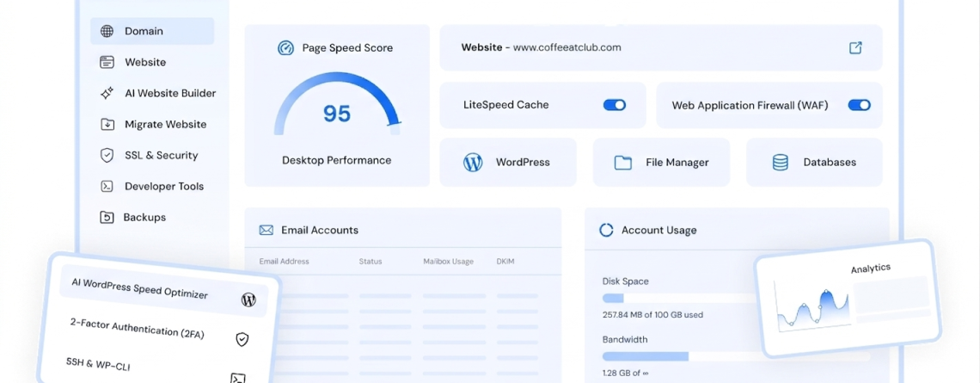Screen dimensions: 980x383
Task: Click the 2-Factor Authentication shield icon
Action: tap(242, 339)
